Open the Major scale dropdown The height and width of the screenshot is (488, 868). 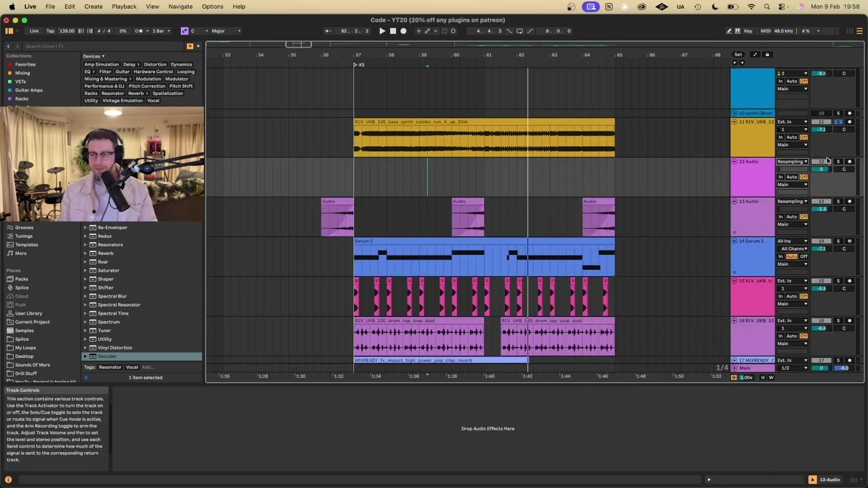point(226,30)
